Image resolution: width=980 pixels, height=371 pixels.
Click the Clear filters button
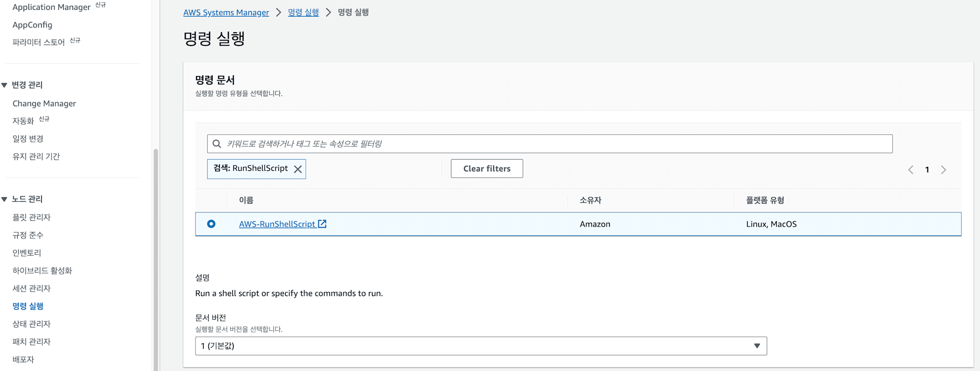click(487, 168)
